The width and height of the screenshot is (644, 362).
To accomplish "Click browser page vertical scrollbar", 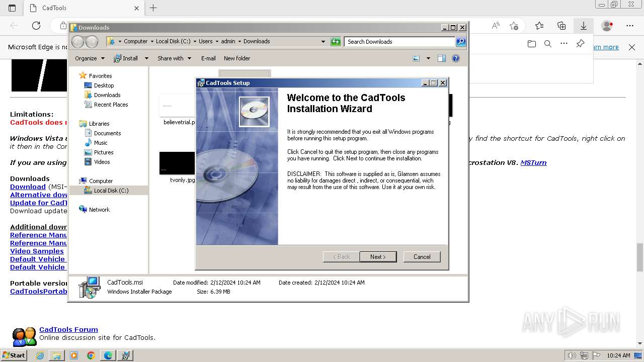I will pos(639,257).
